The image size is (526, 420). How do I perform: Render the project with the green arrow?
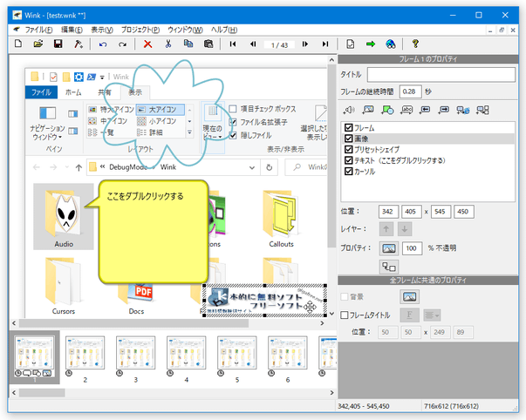pyautogui.click(x=371, y=44)
